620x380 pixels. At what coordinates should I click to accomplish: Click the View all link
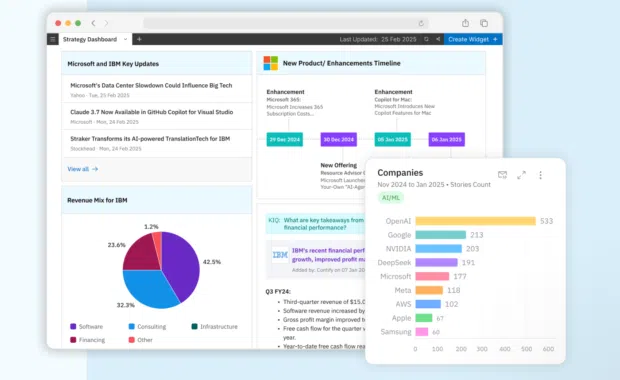(83, 169)
